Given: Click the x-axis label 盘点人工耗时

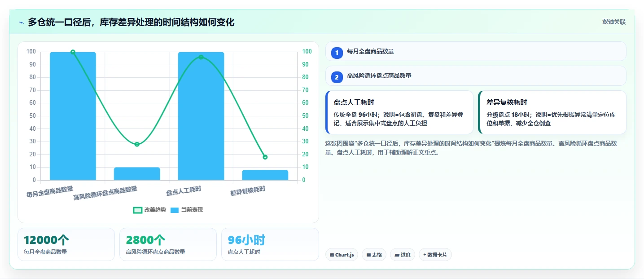Looking at the screenshot, I should coord(184,191).
